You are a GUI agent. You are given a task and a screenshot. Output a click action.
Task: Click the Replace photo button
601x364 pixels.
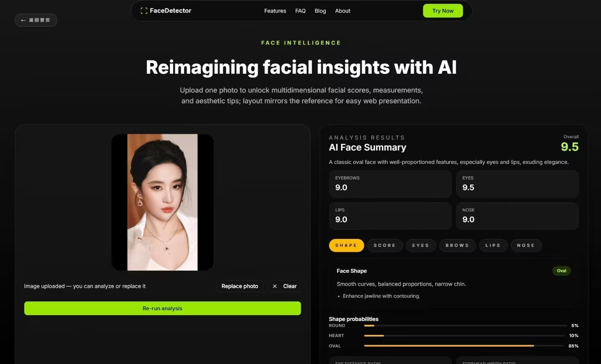[x=240, y=286]
